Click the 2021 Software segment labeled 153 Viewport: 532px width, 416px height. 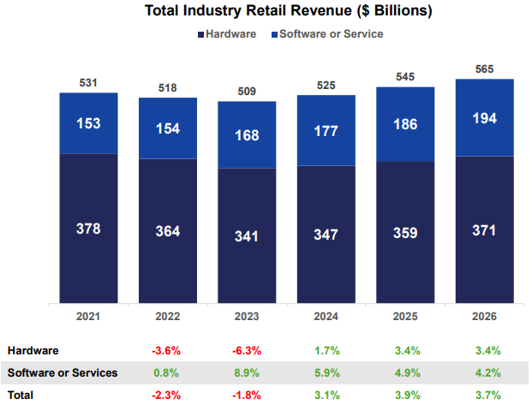[x=88, y=123]
